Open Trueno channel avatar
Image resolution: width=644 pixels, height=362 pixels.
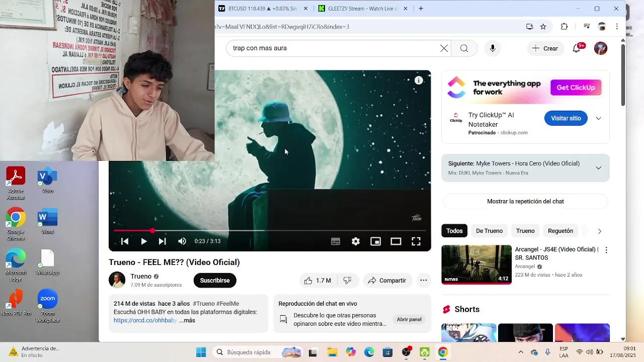tap(117, 280)
